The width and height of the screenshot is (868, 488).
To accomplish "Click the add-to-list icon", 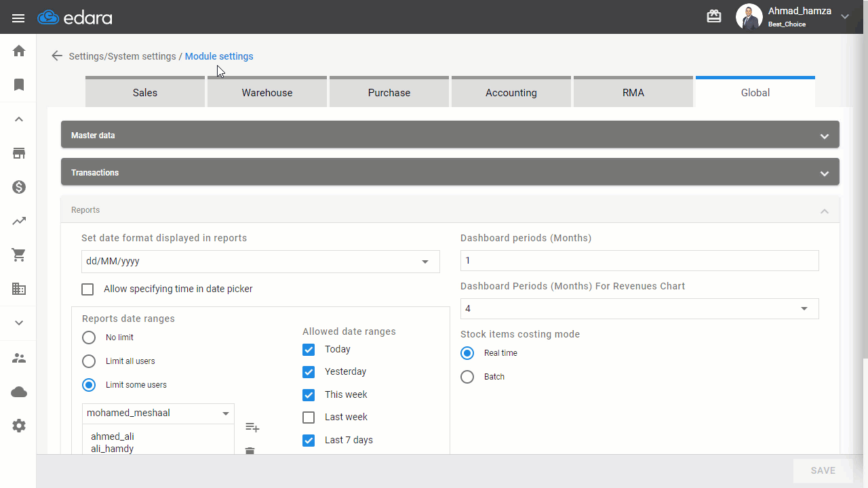I will [252, 427].
